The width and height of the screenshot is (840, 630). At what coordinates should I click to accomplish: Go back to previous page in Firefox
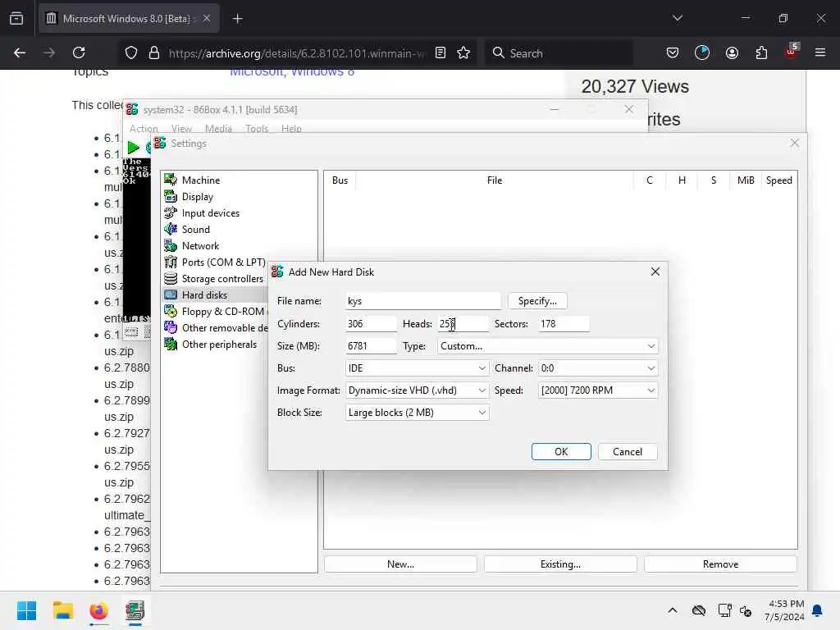[20, 52]
